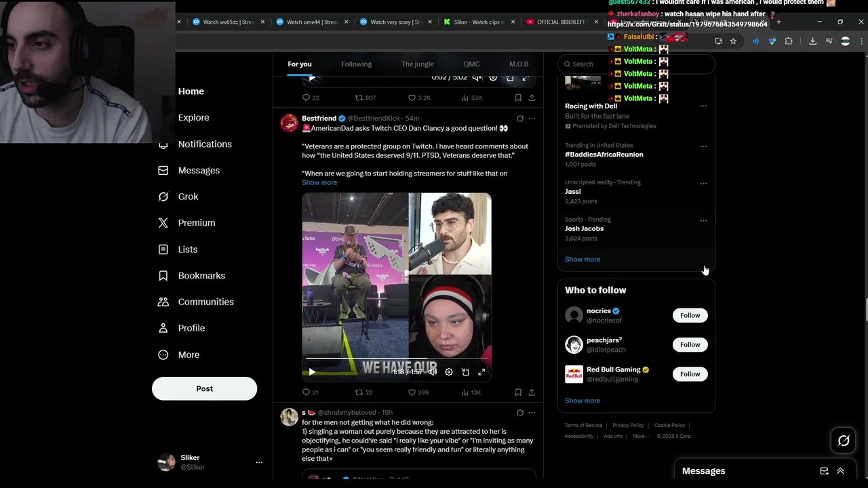The height and width of the screenshot is (488, 868).
Task: Click the X Premium logo icon
Action: point(163,223)
